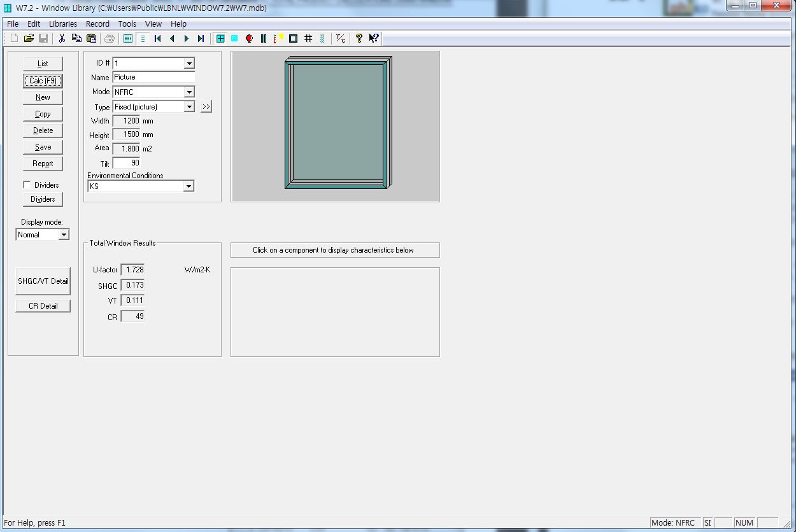The width and height of the screenshot is (796, 532).
Task: Open the Window Library toolbar icon
Action: pyautogui.click(x=220, y=39)
